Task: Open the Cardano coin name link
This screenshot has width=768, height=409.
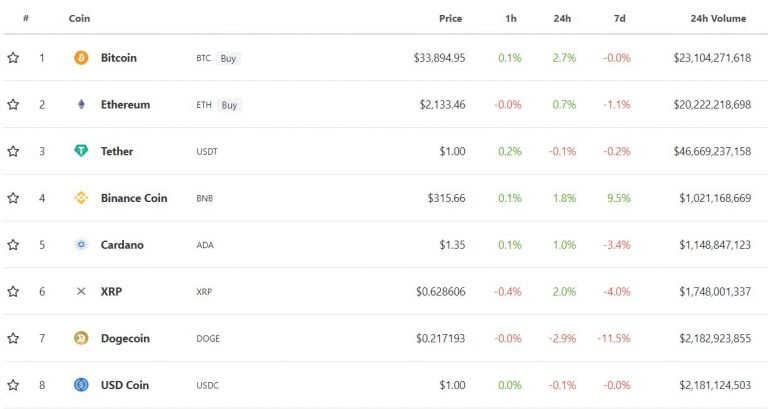Action: 122,244
